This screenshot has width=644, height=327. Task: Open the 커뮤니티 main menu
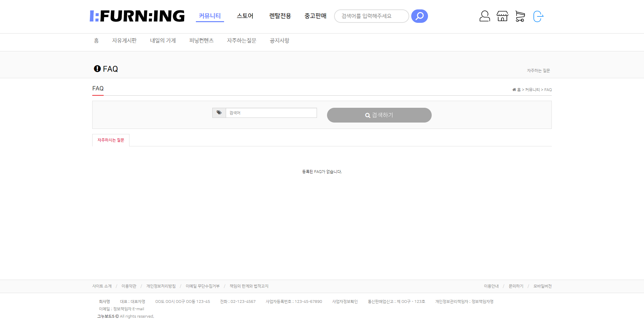[x=210, y=16]
